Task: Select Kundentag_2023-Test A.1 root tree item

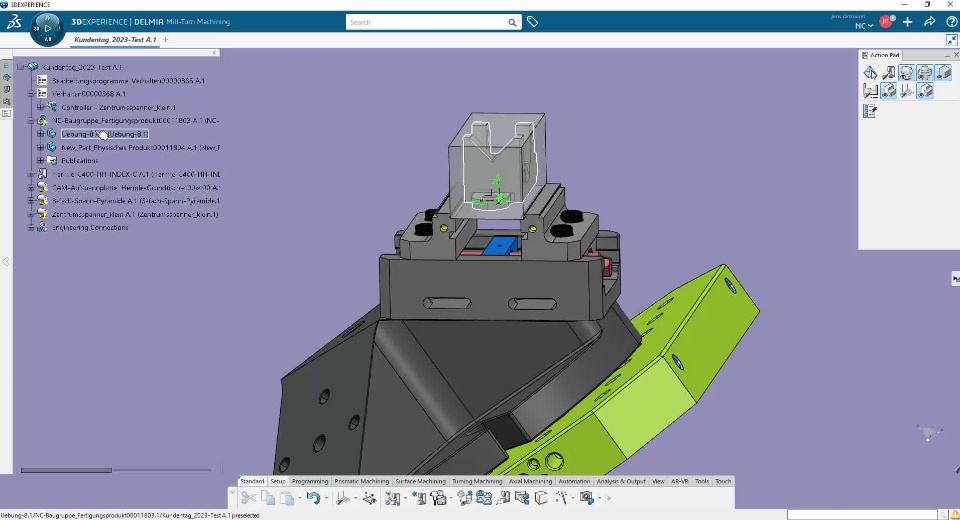Action: click(81, 67)
